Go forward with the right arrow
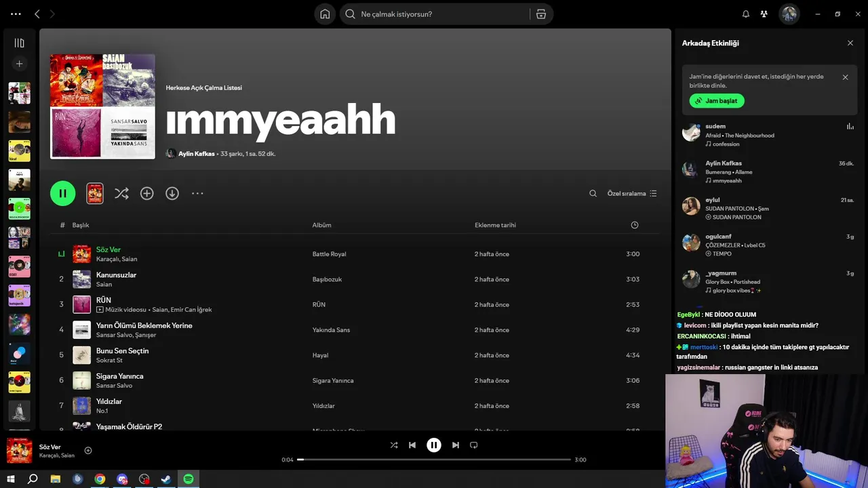The image size is (868, 488). tap(52, 14)
